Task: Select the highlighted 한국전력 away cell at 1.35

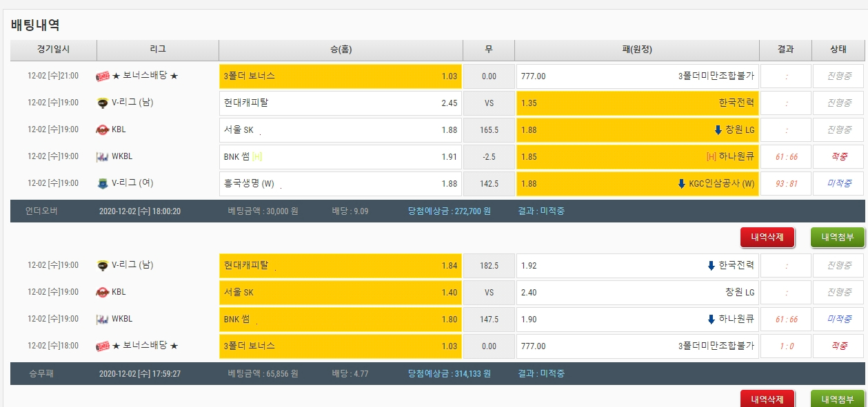Action: pyautogui.click(x=637, y=103)
